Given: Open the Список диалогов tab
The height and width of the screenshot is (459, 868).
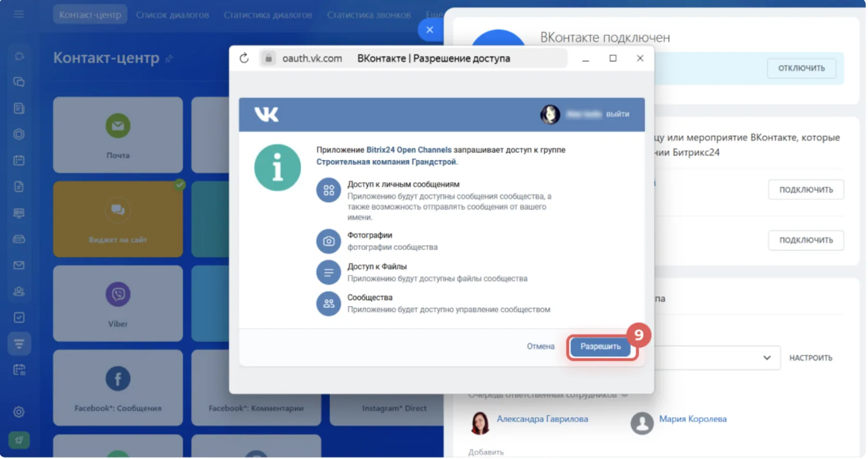Looking at the screenshot, I should point(173,14).
